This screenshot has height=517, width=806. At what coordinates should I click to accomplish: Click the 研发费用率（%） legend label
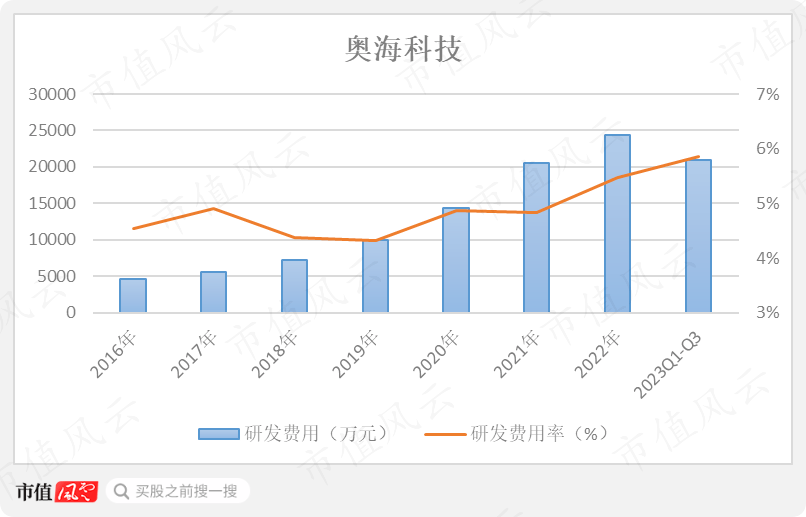(539, 434)
